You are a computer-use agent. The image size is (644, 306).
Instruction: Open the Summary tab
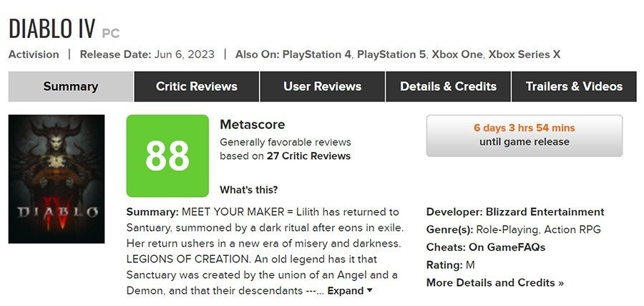click(71, 87)
